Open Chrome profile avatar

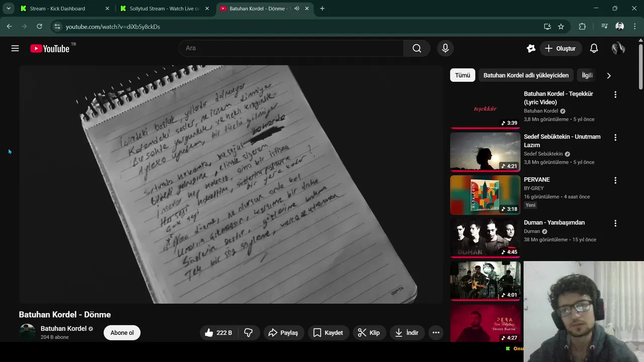tap(619, 26)
